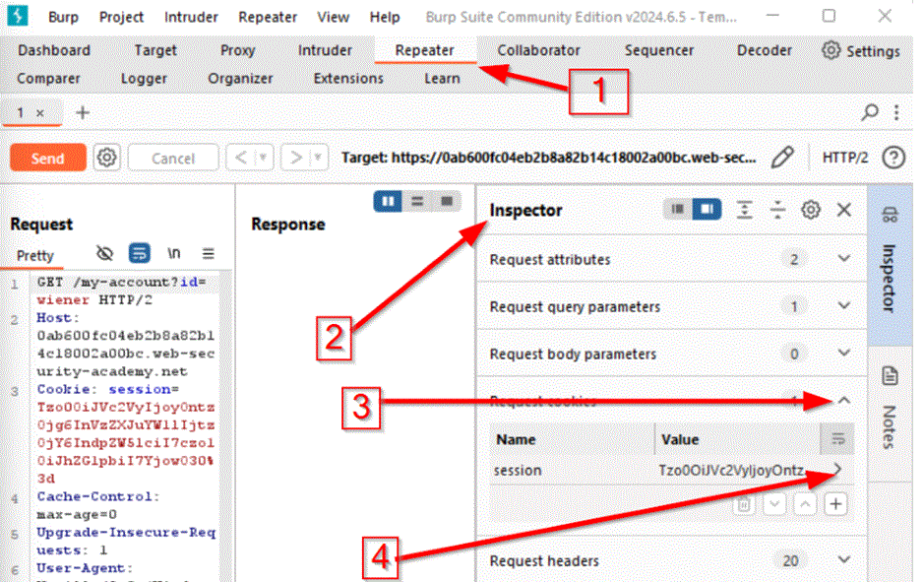This screenshot has width=924, height=582.
Task: Click the pencil icon to edit target
Action: [x=782, y=158]
